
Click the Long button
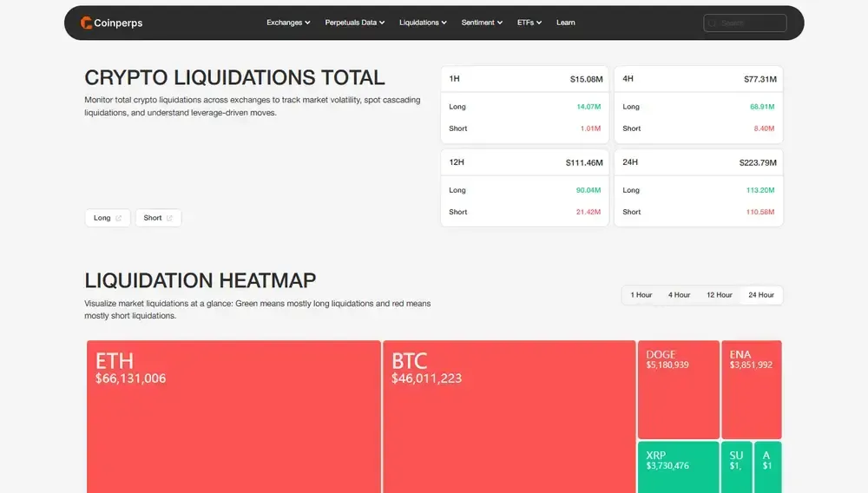(x=108, y=218)
